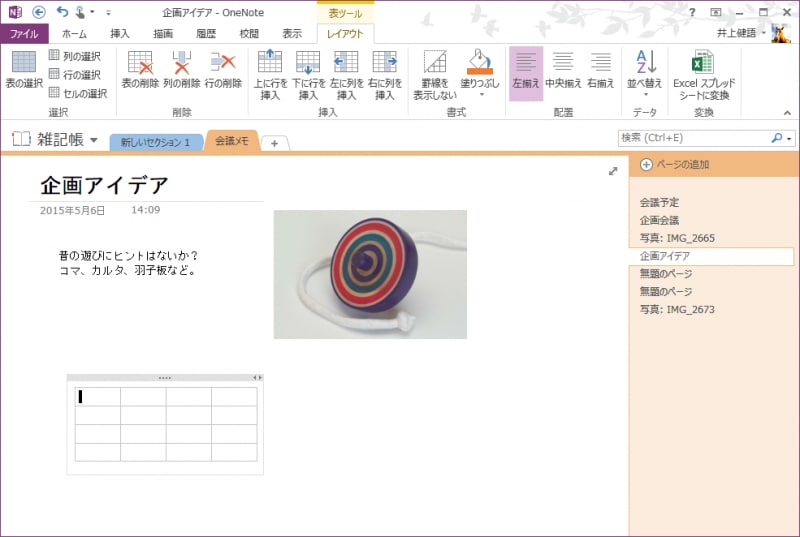
Task: Open the Shading (塗りつぶし) dropdown arrow
Action: pyautogui.click(x=481, y=95)
